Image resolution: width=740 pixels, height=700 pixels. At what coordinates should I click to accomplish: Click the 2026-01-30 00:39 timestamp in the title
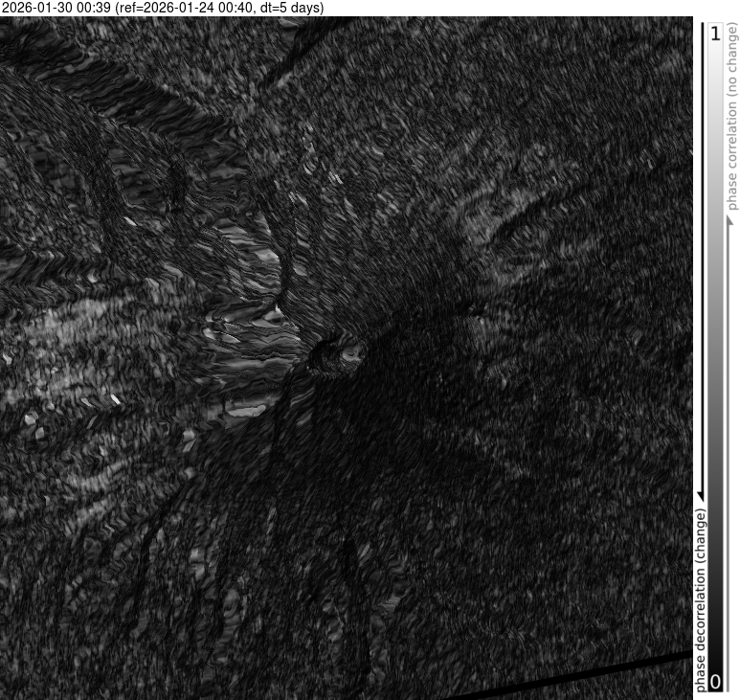click(56, 8)
